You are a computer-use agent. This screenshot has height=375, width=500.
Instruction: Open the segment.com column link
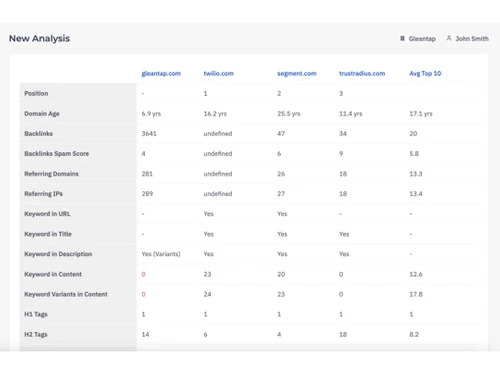click(297, 74)
